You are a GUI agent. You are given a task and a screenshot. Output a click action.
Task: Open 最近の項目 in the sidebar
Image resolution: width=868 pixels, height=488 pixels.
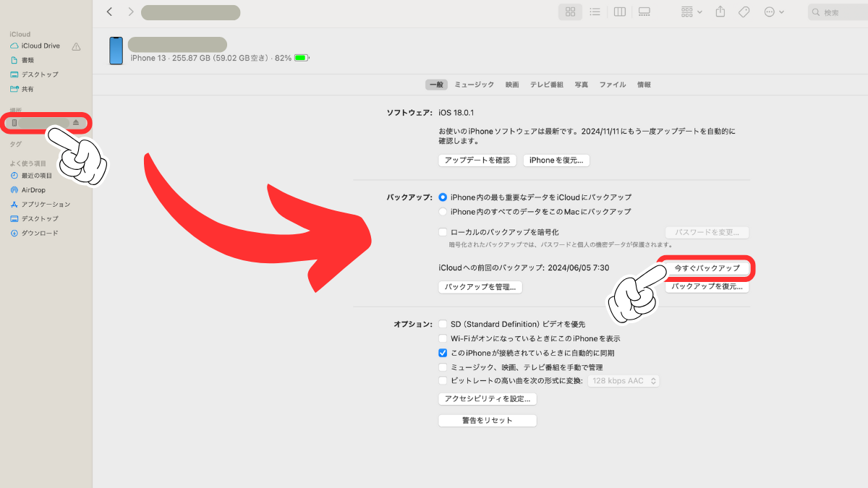[36, 176]
